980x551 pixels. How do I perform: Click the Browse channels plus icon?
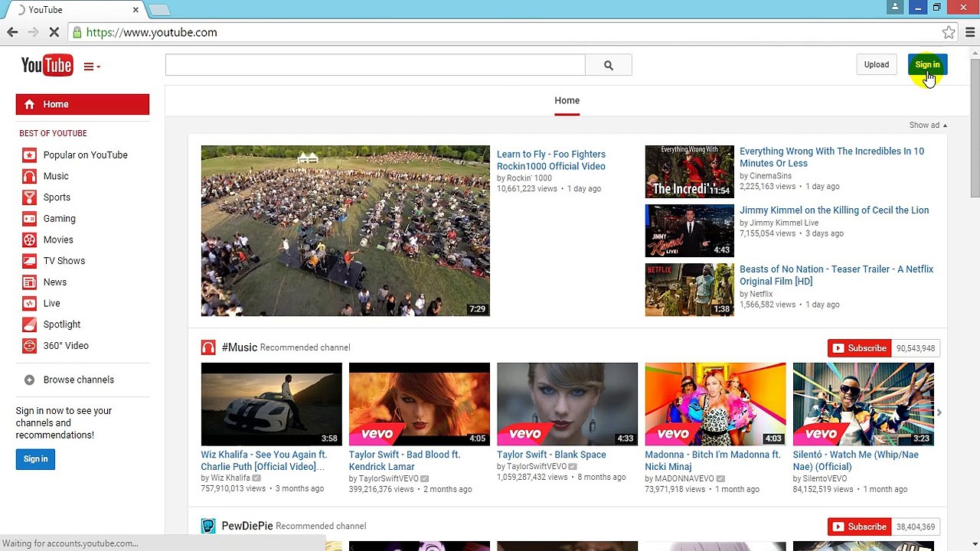tap(29, 380)
